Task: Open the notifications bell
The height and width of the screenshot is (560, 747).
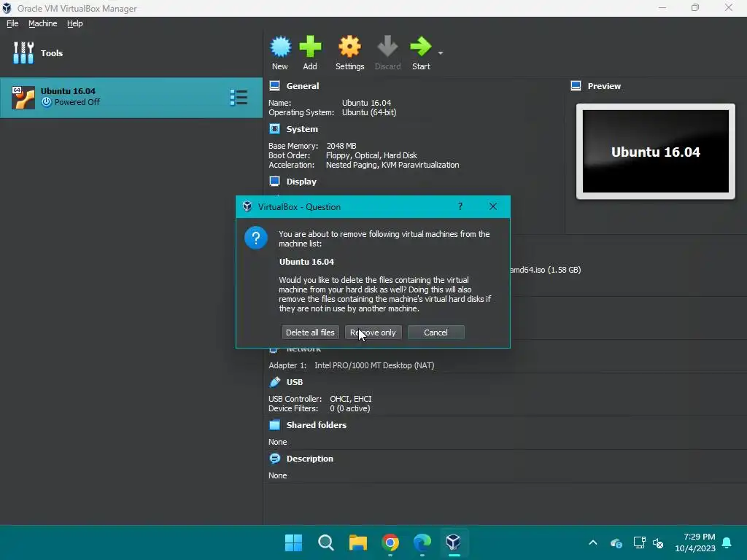Action: click(x=727, y=542)
